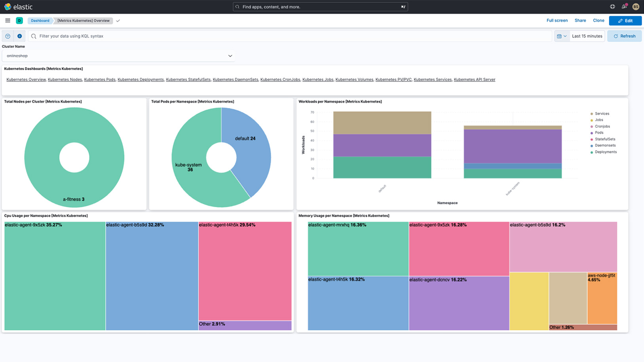Click Total Pods per Namespace panel title

pyautogui.click(x=192, y=102)
